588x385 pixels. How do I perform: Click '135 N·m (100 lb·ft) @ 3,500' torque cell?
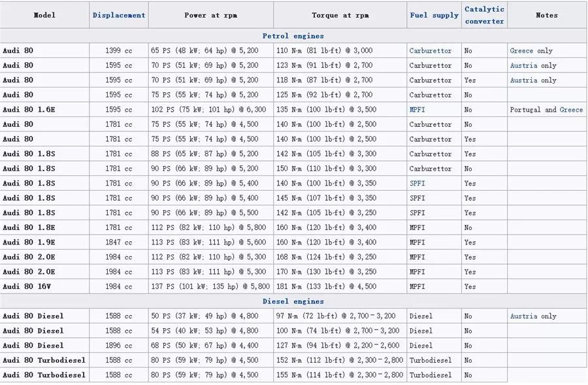click(x=340, y=110)
